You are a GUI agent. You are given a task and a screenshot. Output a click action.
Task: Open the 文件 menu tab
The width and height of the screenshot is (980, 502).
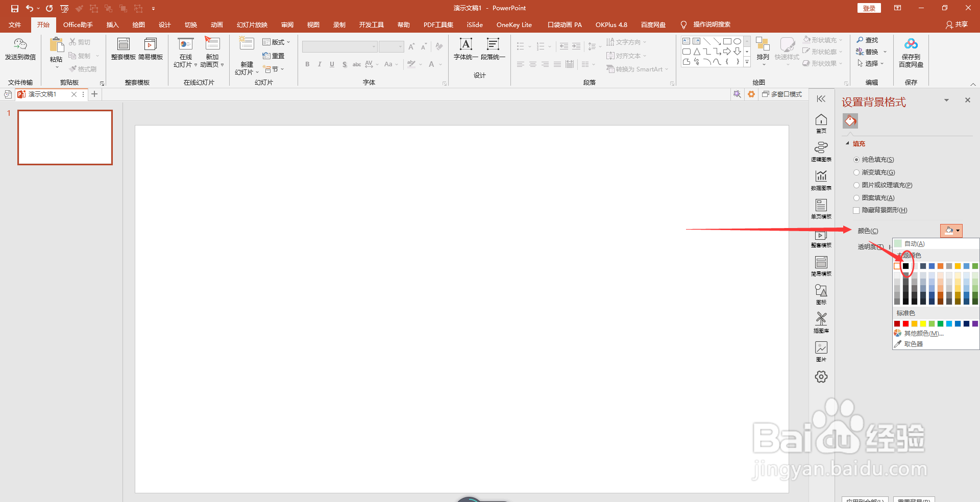[15, 24]
